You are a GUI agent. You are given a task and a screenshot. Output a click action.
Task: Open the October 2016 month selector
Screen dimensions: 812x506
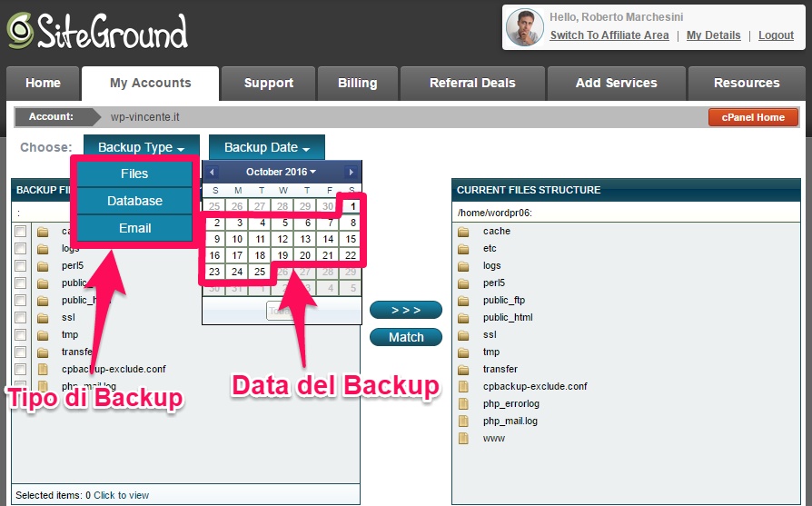(x=281, y=172)
